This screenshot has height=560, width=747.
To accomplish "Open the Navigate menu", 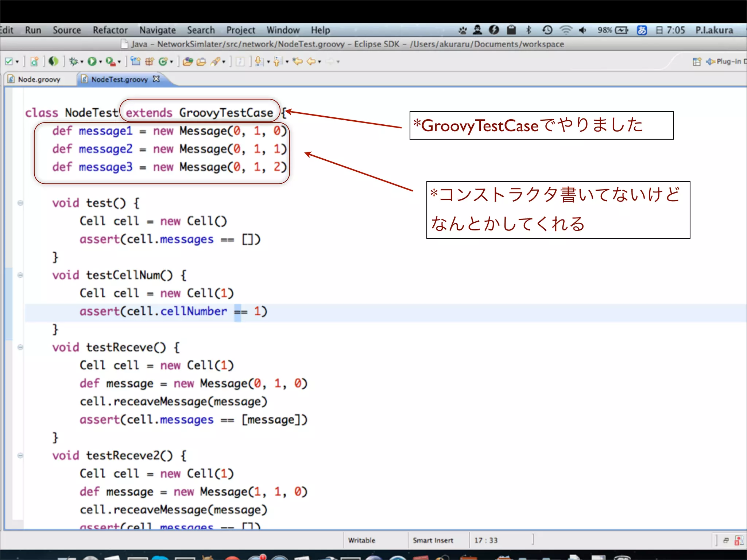I will point(158,30).
